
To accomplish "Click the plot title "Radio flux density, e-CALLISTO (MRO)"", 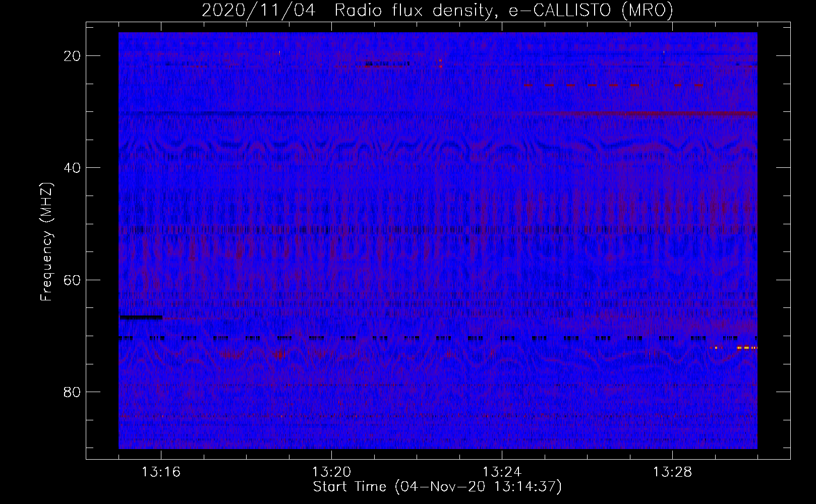I will pyautogui.click(x=504, y=10).
